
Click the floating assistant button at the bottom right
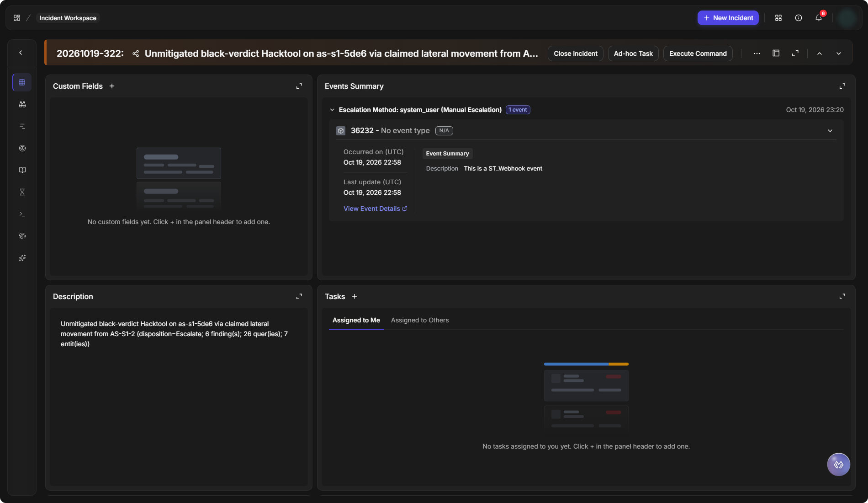[839, 465]
